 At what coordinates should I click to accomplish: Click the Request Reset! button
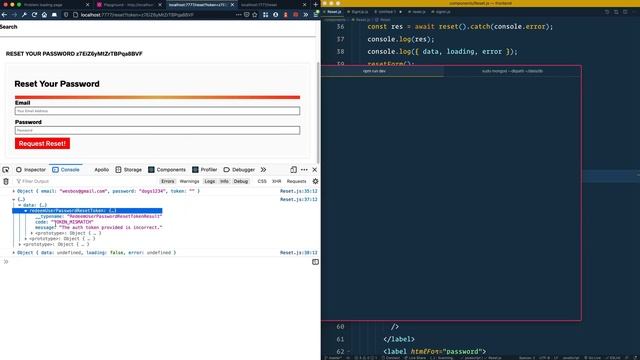(x=42, y=143)
